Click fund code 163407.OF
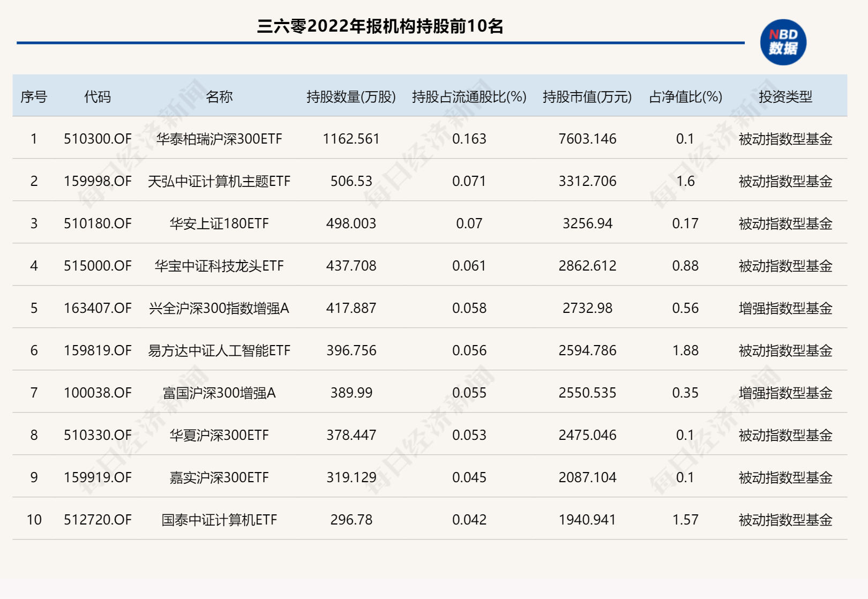The image size is (868, 599). point(98,309)
